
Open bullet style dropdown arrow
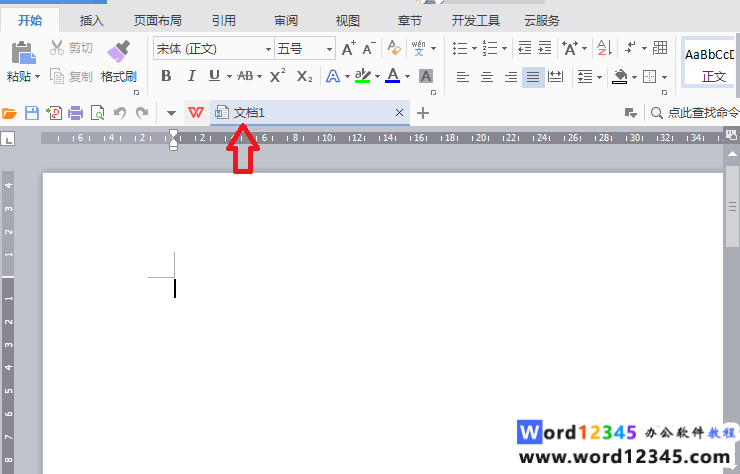(x=474, y=48)
